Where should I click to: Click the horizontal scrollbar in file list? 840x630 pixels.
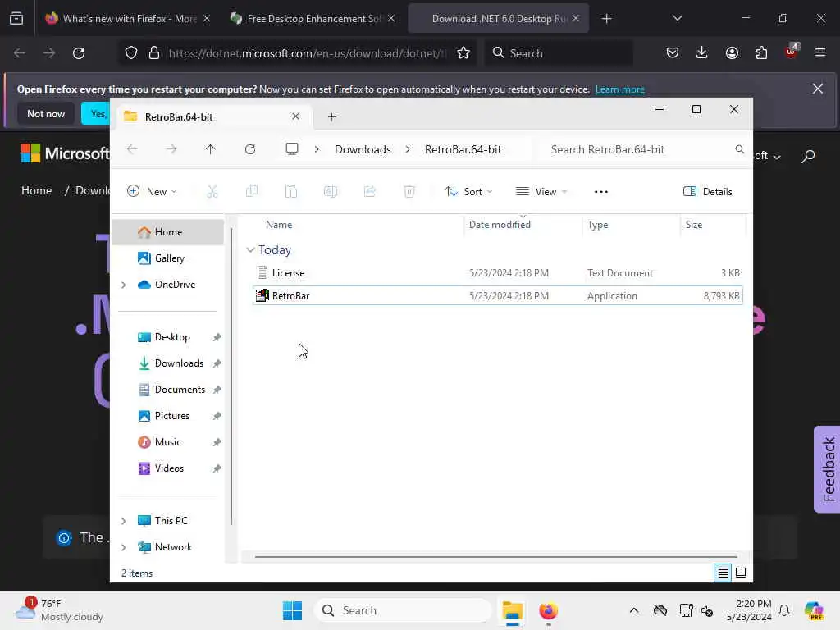[495, 557]
